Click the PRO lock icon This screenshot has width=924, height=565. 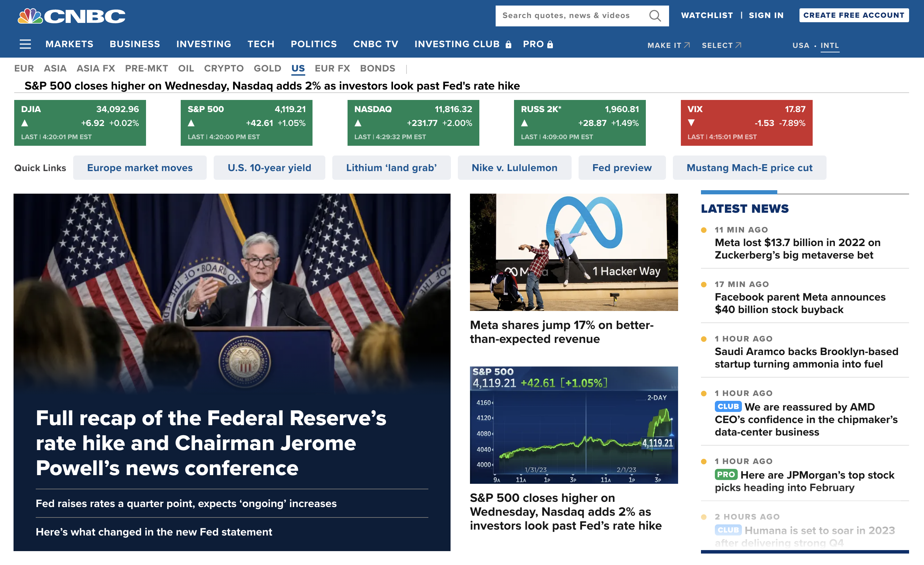point(550,45)
